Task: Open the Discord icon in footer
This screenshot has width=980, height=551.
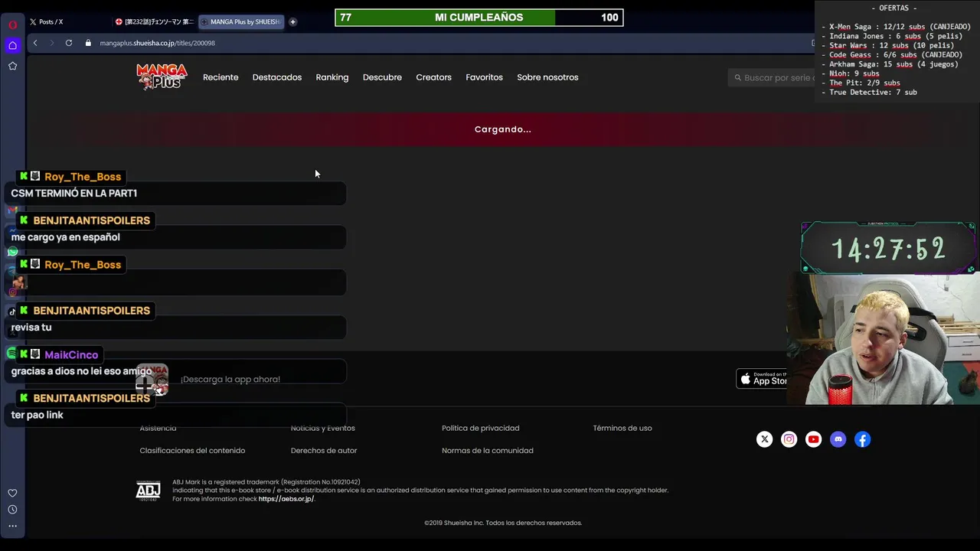Action: click(838, 439)
